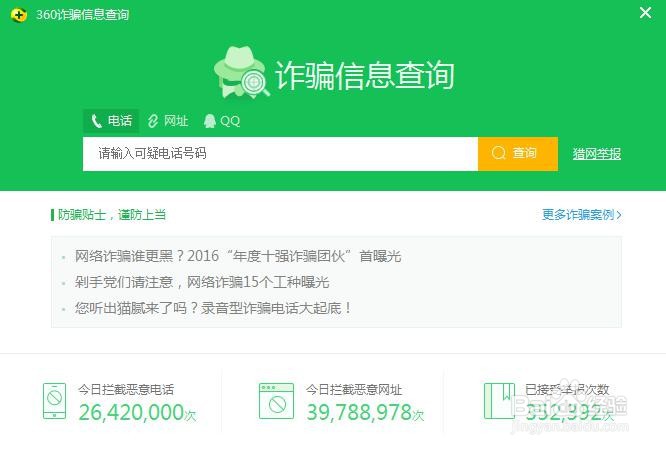The width and height of the screenshot is (666, 450).
Task: Open 更多诈骗案例 link
Action: (x=581, y=215)
